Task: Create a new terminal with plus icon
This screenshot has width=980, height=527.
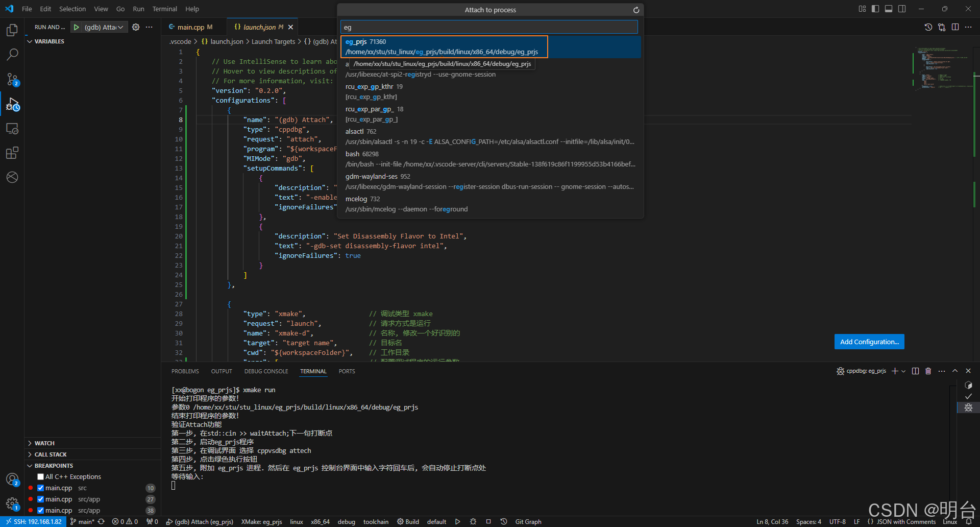Action: 894,371
